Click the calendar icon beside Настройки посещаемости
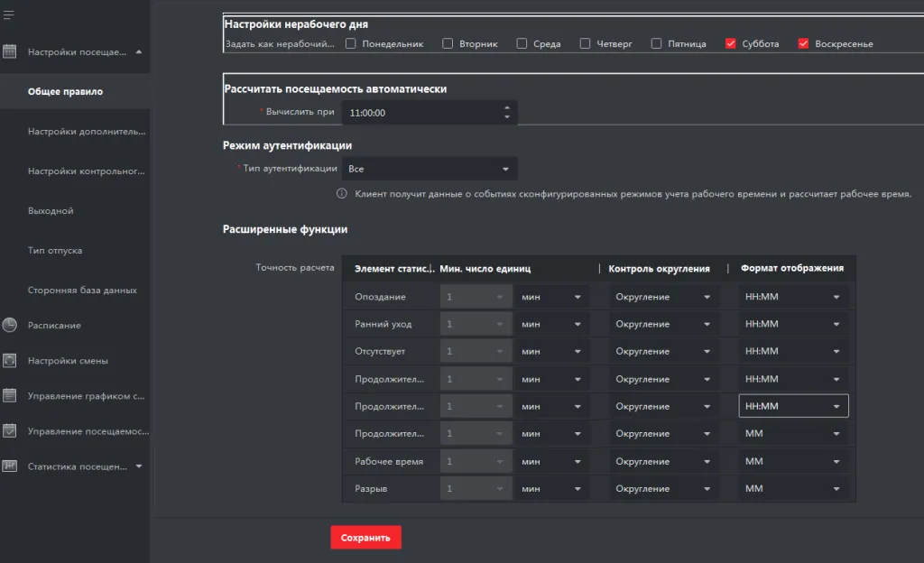 click(10, 52)
